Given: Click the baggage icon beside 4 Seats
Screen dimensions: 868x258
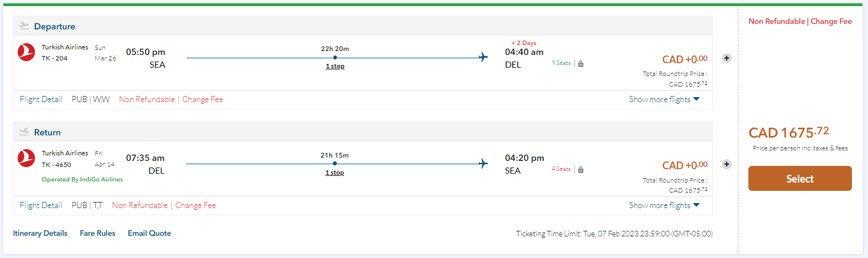Looking at the screenshot, I should (x=581, y=169).
